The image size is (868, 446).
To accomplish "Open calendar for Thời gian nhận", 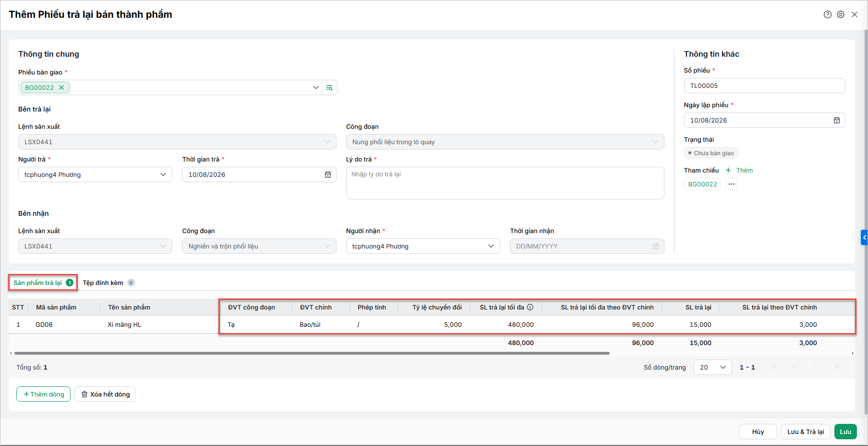I will coord(656,246).
